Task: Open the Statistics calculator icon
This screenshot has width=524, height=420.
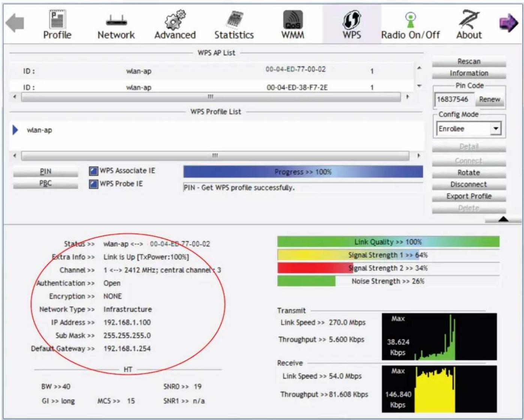Action: click(x=234, y=19)
